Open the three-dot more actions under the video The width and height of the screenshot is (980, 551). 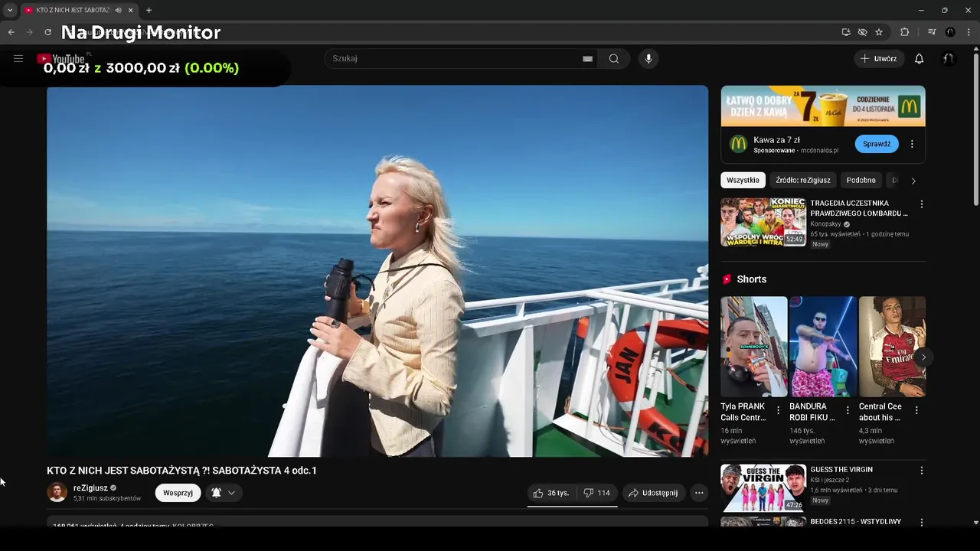point(699,493)
